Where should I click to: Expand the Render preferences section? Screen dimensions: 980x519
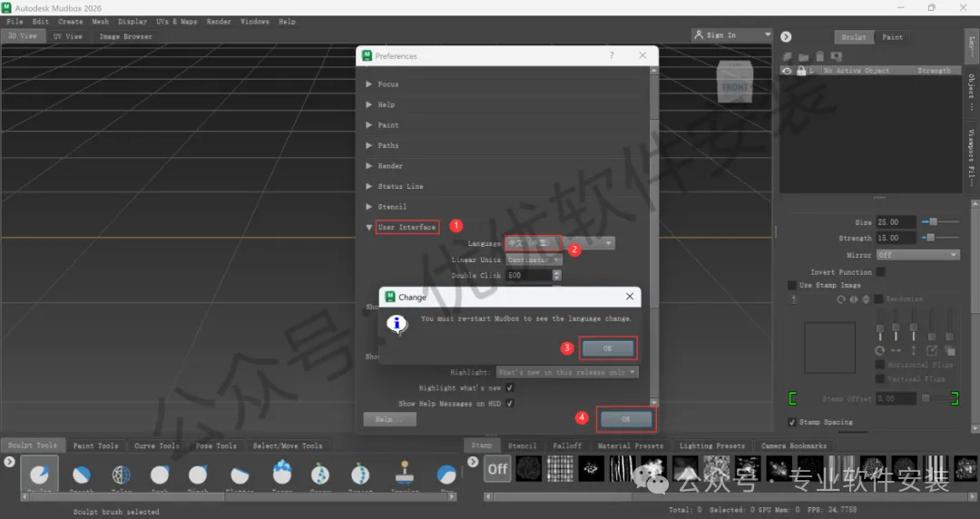tap(368, 166)
